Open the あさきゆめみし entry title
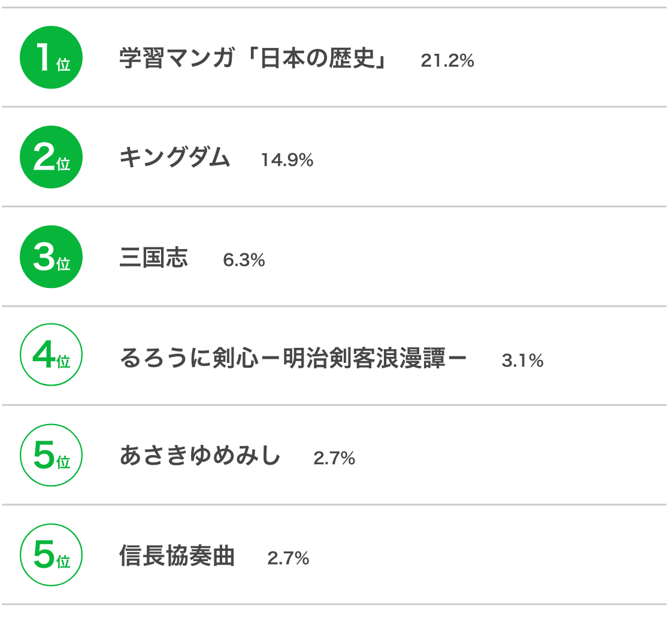Image resolution: width=672 pixels, height=618 pixels. tap(199, 456)
